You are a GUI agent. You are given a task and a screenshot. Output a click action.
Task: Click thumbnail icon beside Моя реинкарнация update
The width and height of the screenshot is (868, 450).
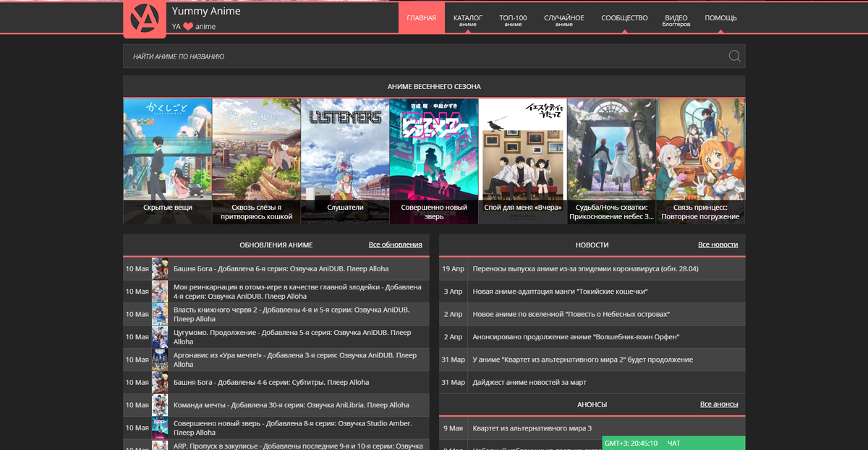(160, 292)
